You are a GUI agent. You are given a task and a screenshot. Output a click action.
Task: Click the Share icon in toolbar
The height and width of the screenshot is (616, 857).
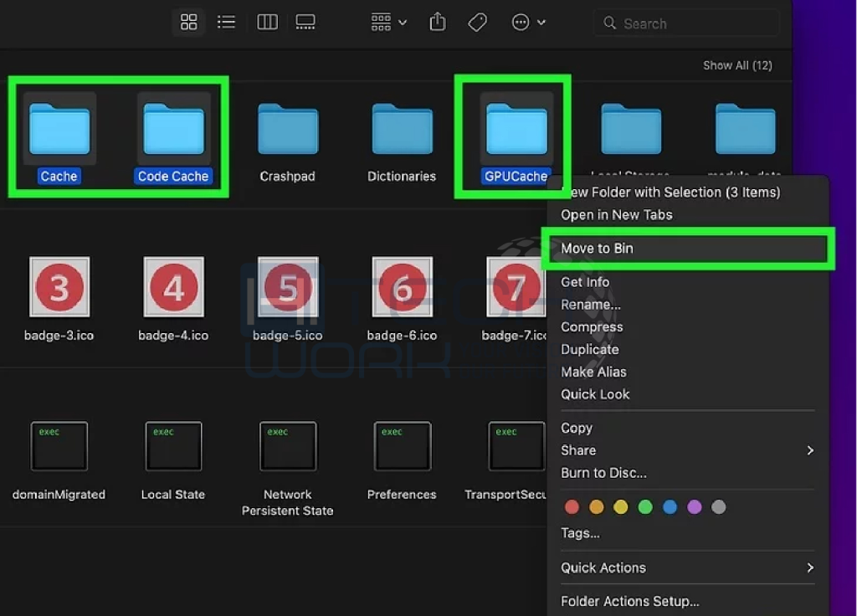click(438, 23)
